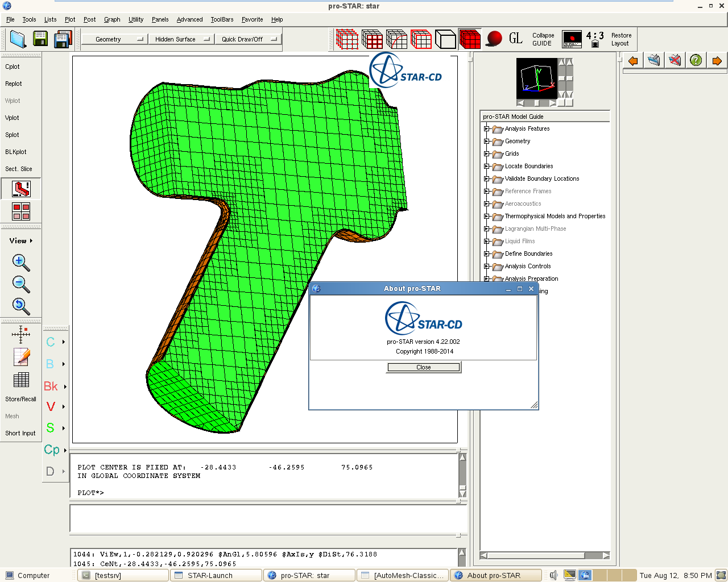Viewport: 728px width, 582px height.
Task: Click the black plot-window layout icon
Action: (x=572, y=39)
